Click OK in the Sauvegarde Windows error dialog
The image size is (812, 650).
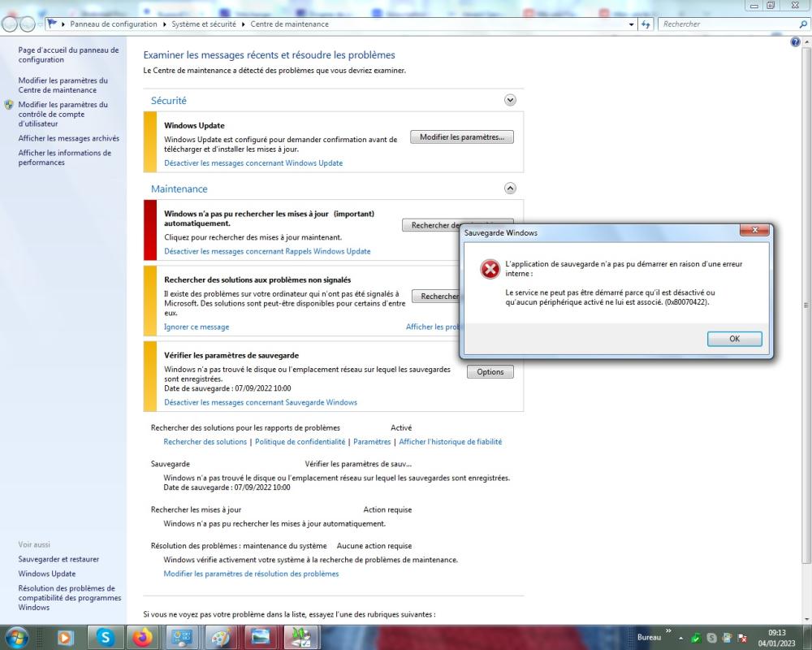pos(734,339)
